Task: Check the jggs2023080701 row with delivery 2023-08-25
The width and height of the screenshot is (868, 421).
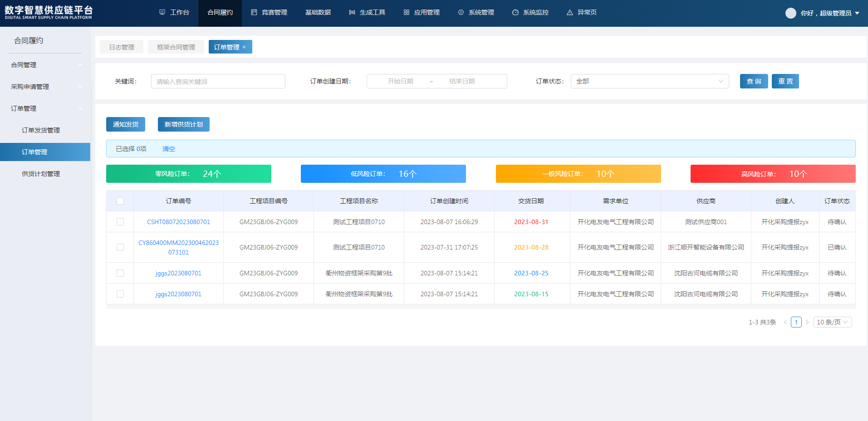Action: (120, 273)
